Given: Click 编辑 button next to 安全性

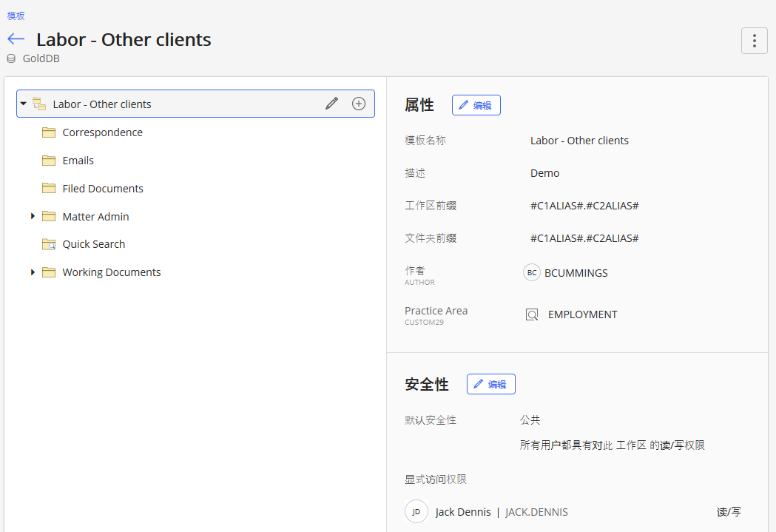Looking at the screenshot, I should click(490, 384).
